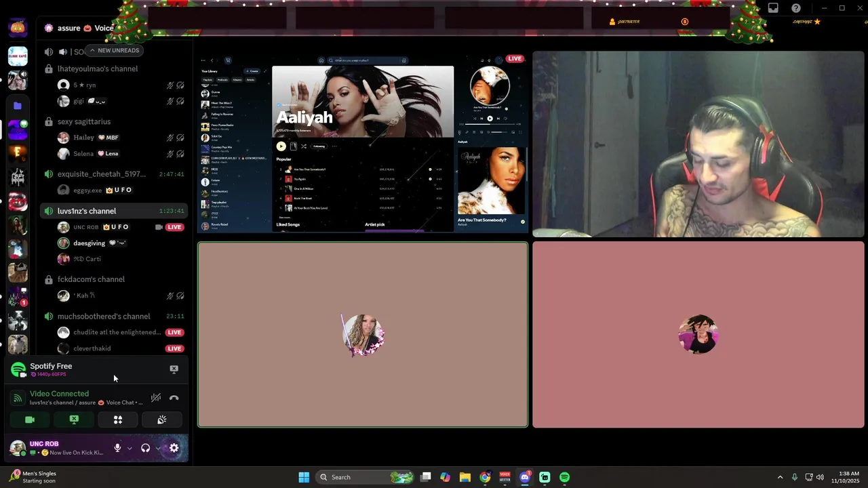Turn on the camera button
Image resolution: width=868 pixels, height=488 pixels.
point(30,420)
